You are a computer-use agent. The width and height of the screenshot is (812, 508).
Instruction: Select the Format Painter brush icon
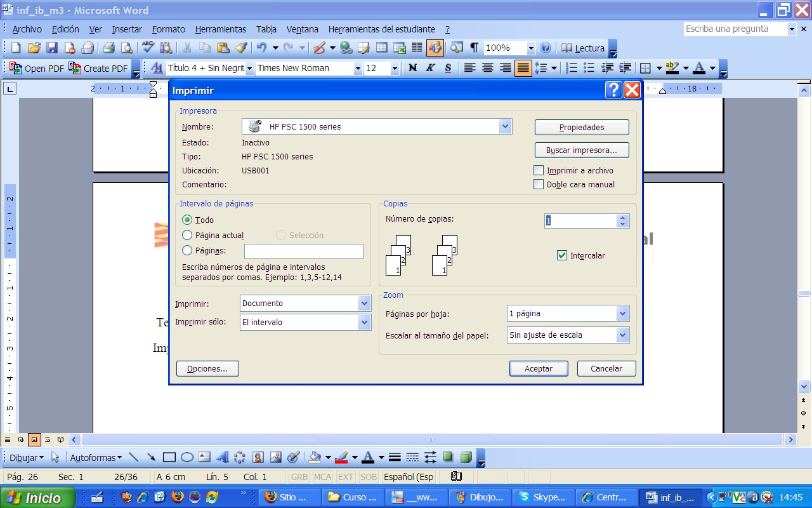click(x=241, y=48)
